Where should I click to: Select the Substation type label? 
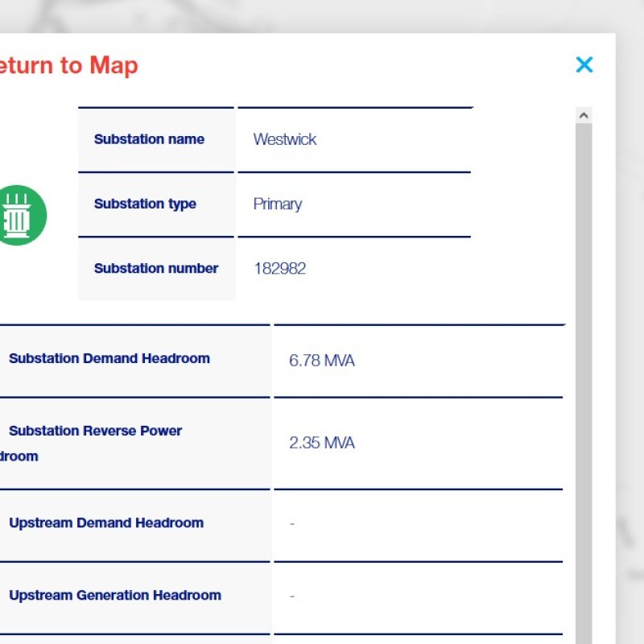coord(145,204)
